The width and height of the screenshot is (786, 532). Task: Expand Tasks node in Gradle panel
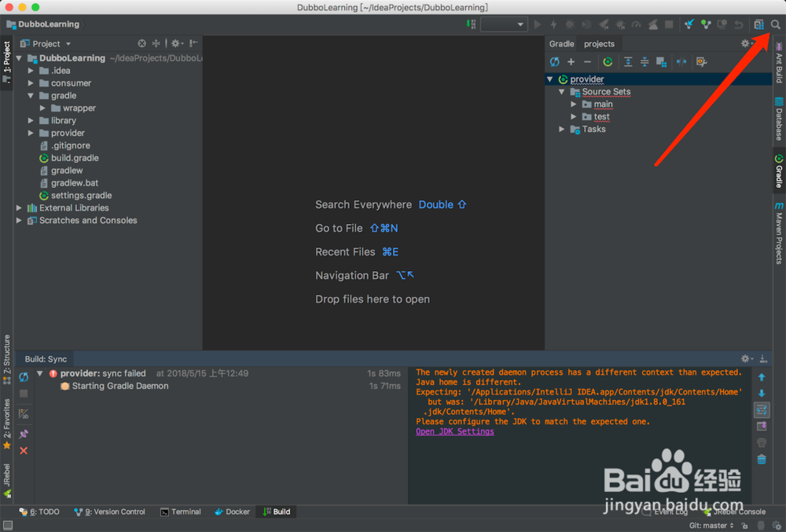click(562, 129)
